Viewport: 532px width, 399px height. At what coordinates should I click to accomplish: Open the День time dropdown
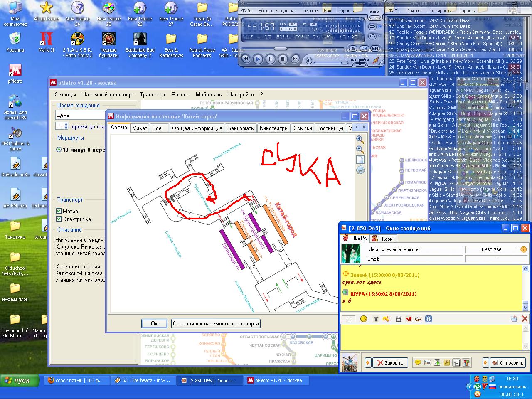click(81, 115)
